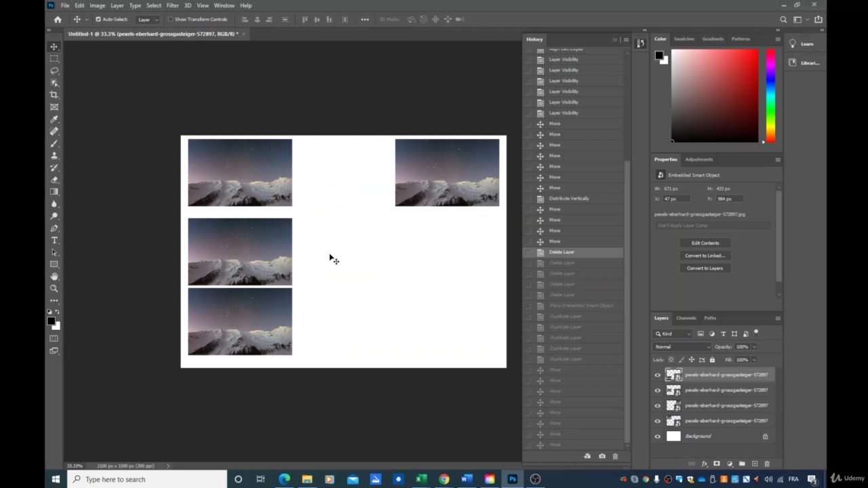Open the workspace switcher dropdown

(800, 20)
